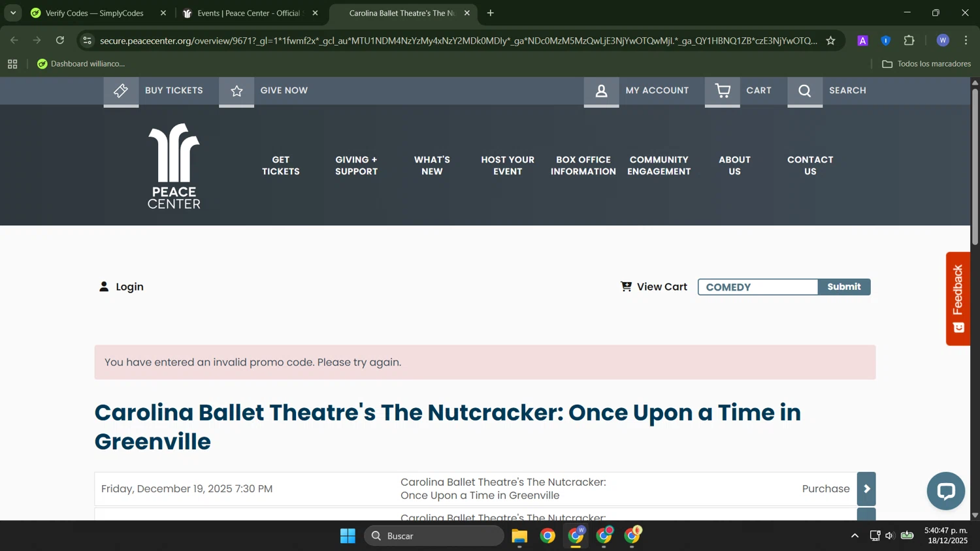
Task: Click the taskbar clock and date
Action: point(946,536)
